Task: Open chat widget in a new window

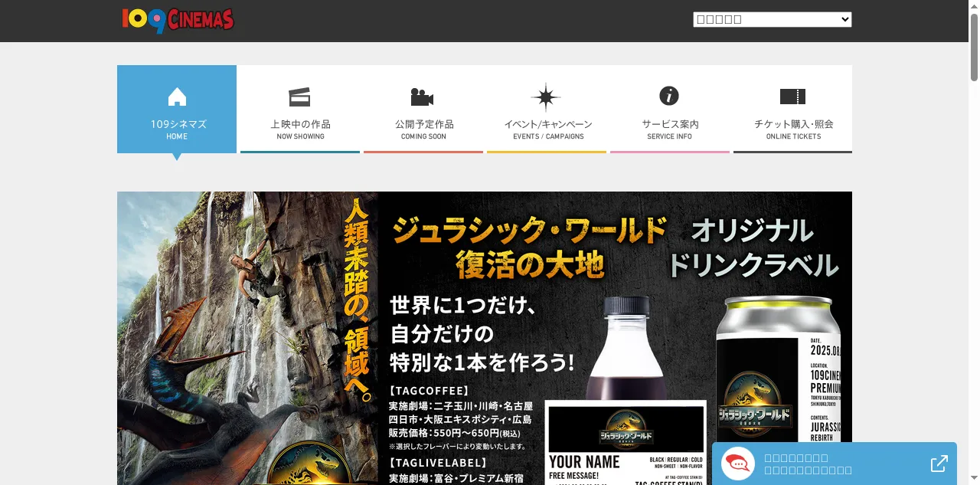Action: pyautogui.click(x=939, y=464)
